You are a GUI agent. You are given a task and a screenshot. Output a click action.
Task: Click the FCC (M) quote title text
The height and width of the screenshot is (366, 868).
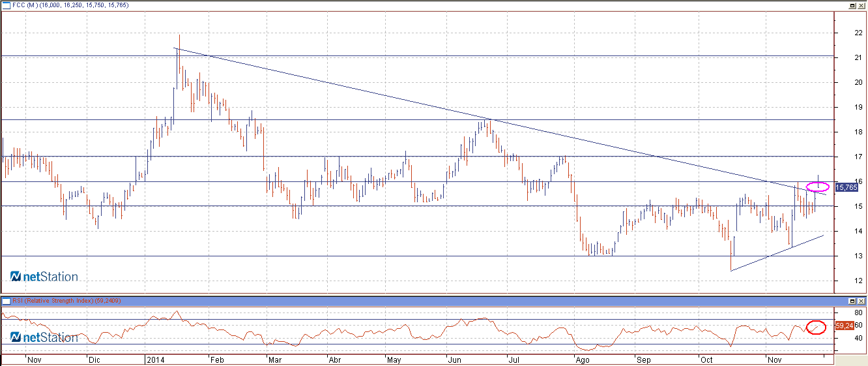click(70, 5)
